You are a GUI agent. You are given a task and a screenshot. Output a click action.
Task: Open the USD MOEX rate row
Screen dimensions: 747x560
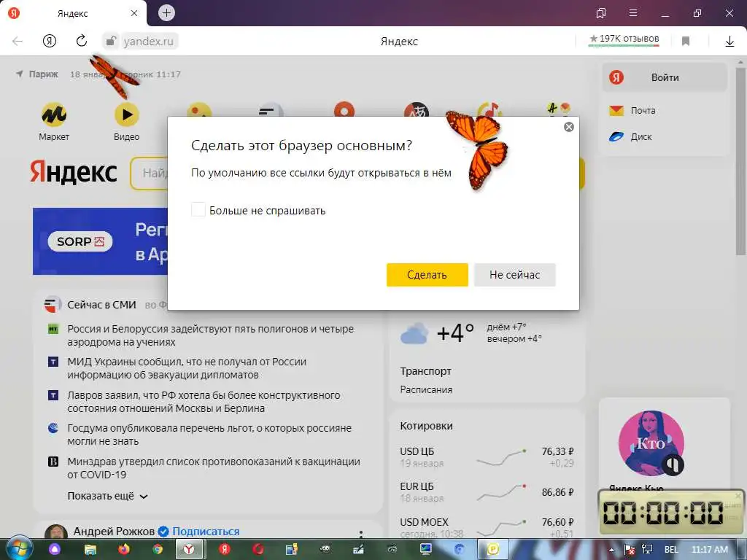tap(487, 527)
